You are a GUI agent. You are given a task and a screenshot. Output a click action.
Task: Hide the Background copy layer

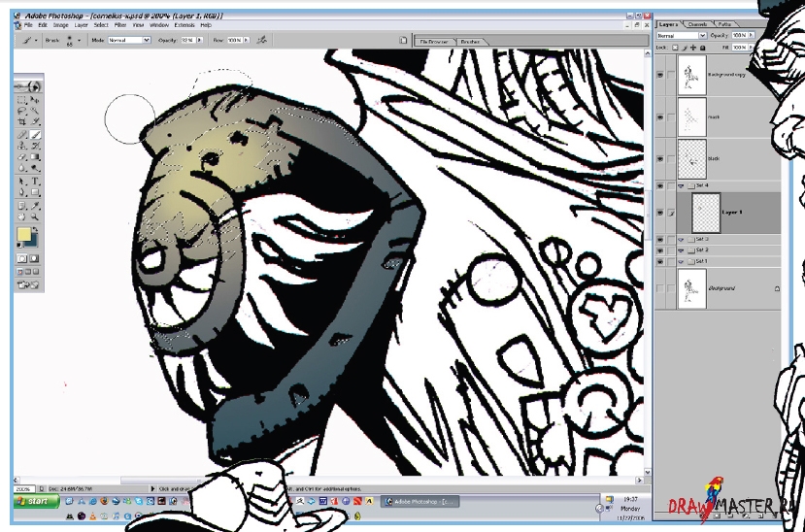(x=660, y=75)
